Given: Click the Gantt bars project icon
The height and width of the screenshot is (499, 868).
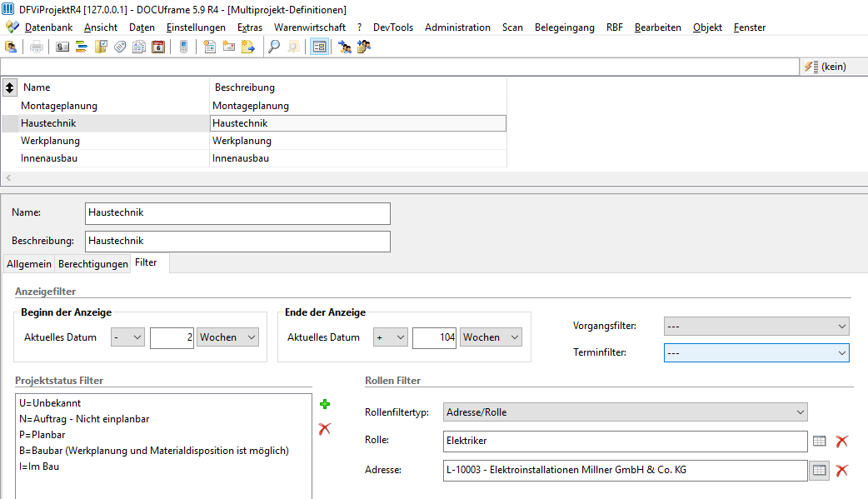Looking at the screenshot, I should [x=82, y=47].
